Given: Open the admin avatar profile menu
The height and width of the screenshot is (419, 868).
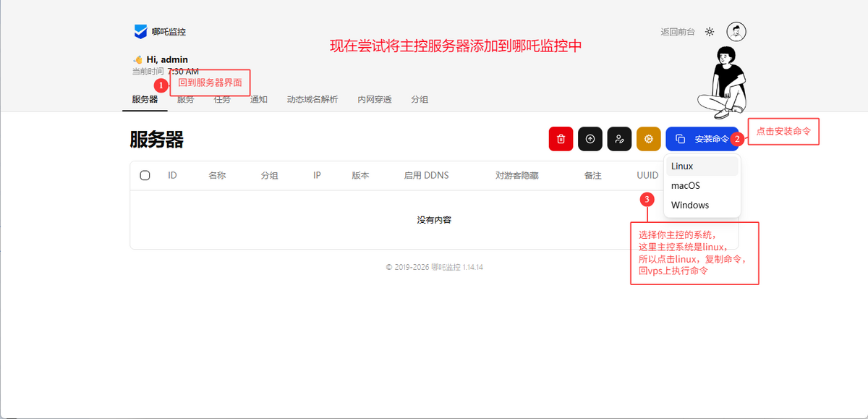Looking at the screenshot, I should click(736, 32).
